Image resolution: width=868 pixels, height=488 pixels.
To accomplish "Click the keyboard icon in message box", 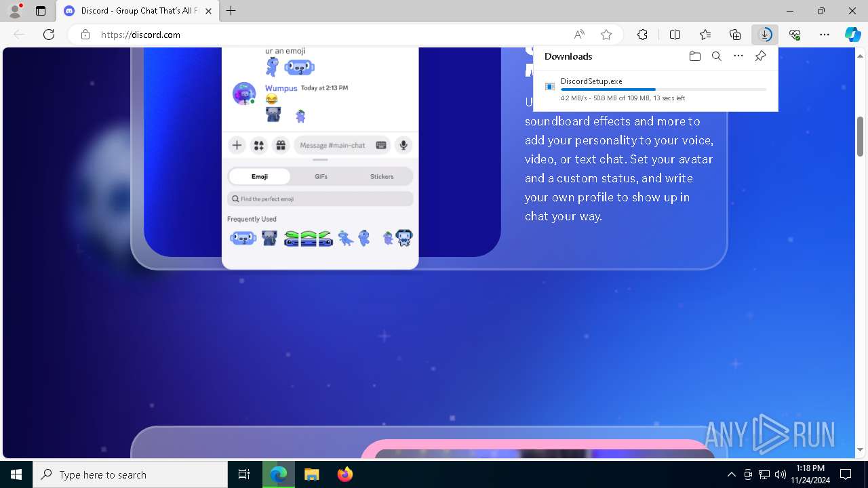I will (x=381, y=145).
